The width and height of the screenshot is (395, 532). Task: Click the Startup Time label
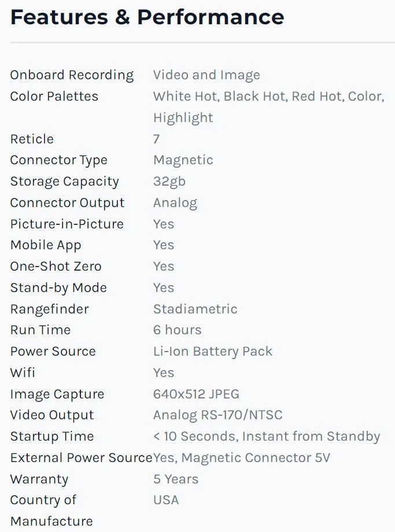52,437
